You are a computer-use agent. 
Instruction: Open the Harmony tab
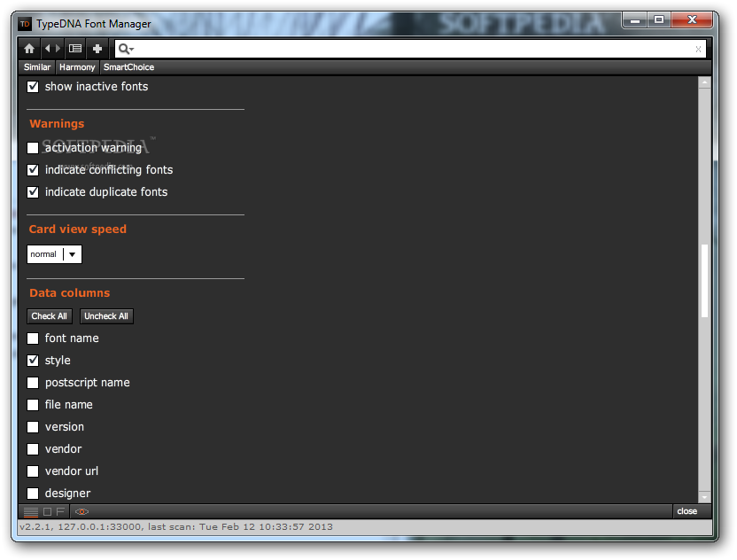pos(77,67)
